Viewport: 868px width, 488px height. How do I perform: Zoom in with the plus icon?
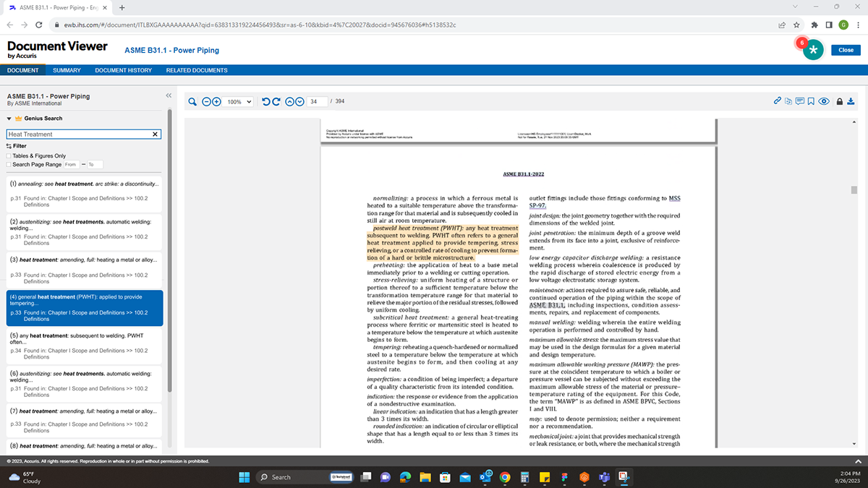click(x=216, y=102)
